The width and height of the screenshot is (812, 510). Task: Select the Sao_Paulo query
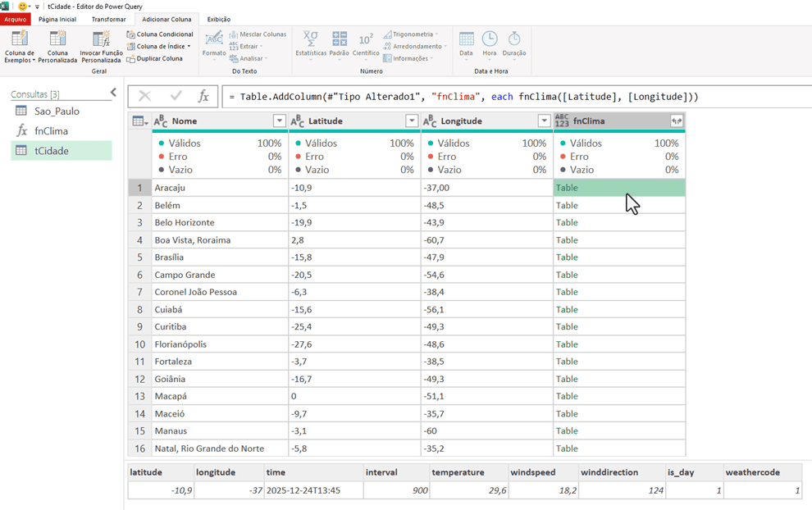[57, 112]
